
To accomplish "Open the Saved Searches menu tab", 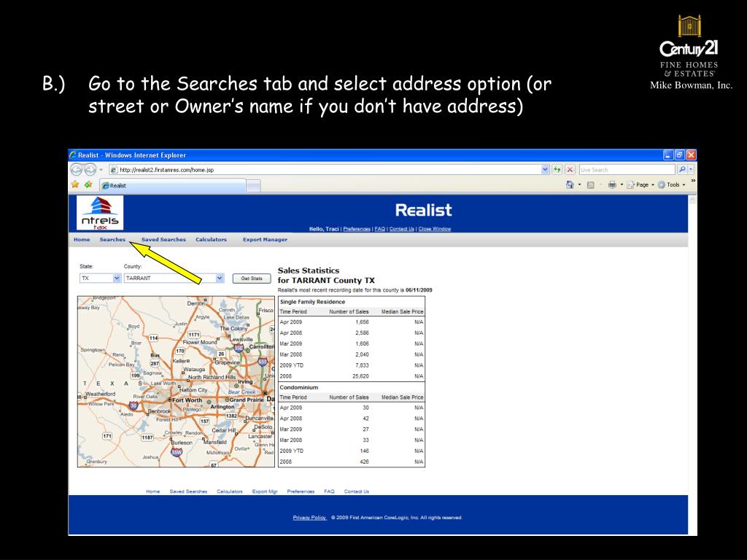I will point(163,239).
